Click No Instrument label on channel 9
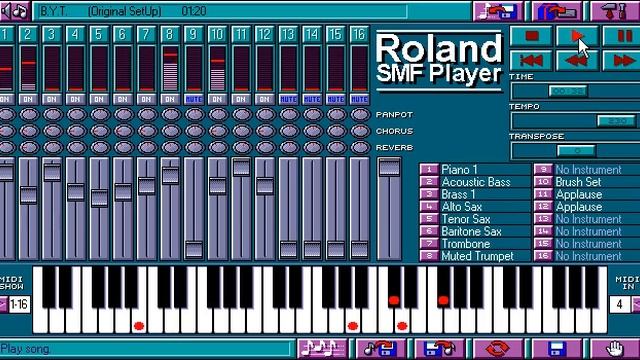Screen dimensions: 640x360 [x=589, y=169]
